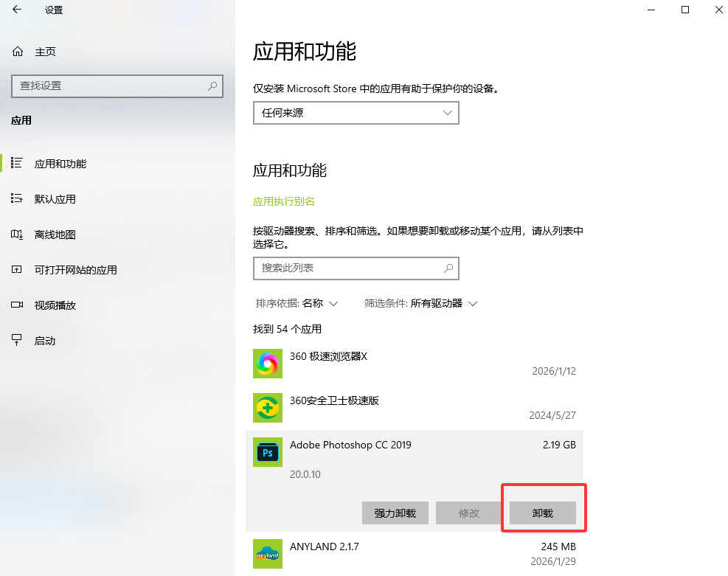Click the 启动 sidebar icon
This screenshot has width=728, height=576.
(16, 340)
